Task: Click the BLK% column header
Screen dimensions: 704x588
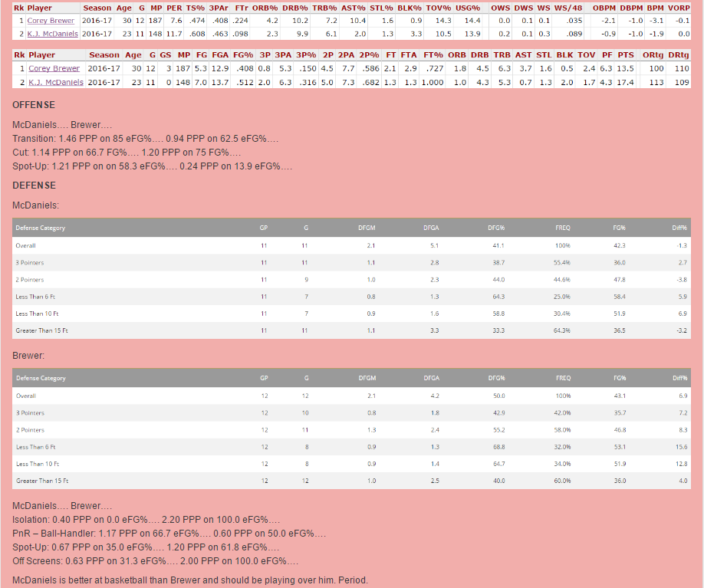Action: click(410, 8)
